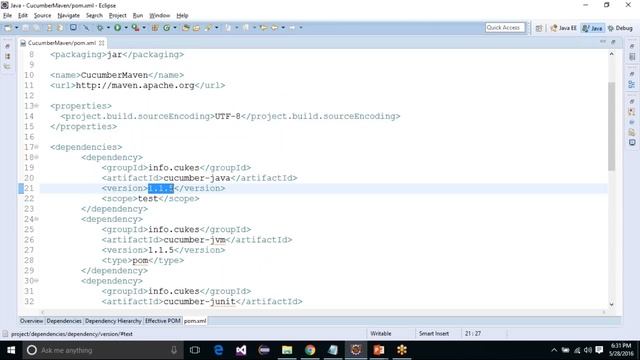Click the Console view icon in right trim
640x360 pixels.
632,142
